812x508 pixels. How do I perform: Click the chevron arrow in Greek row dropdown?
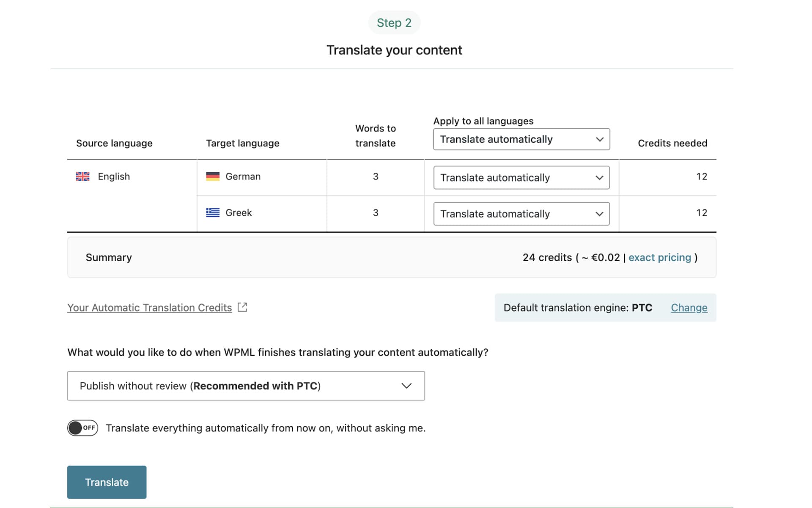599,214
